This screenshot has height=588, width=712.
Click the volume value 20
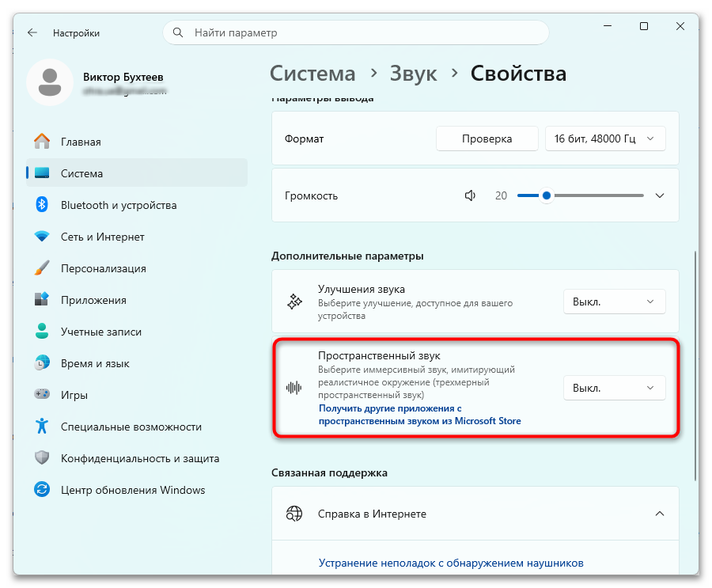[x=501, y=195]
